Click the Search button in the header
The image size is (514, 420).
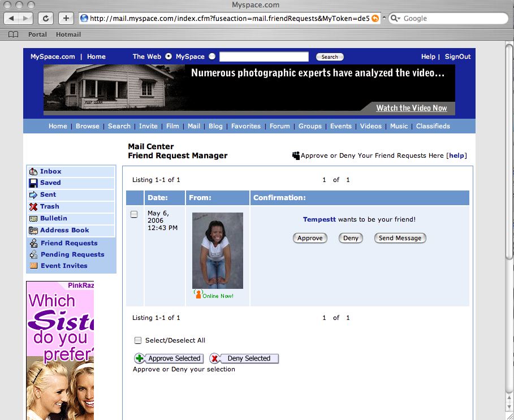tap(330, 57)
